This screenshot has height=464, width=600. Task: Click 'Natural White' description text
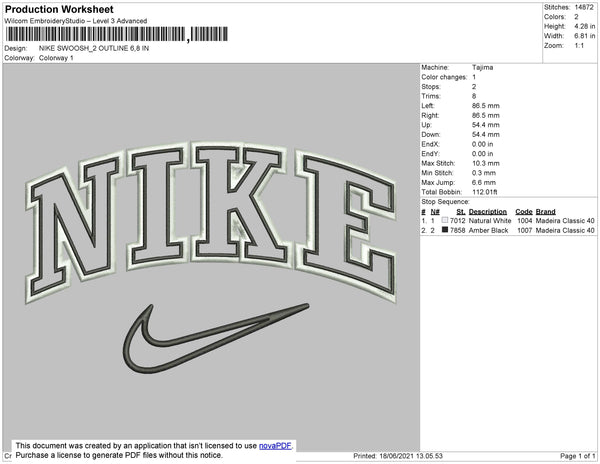tap(490, 221)
